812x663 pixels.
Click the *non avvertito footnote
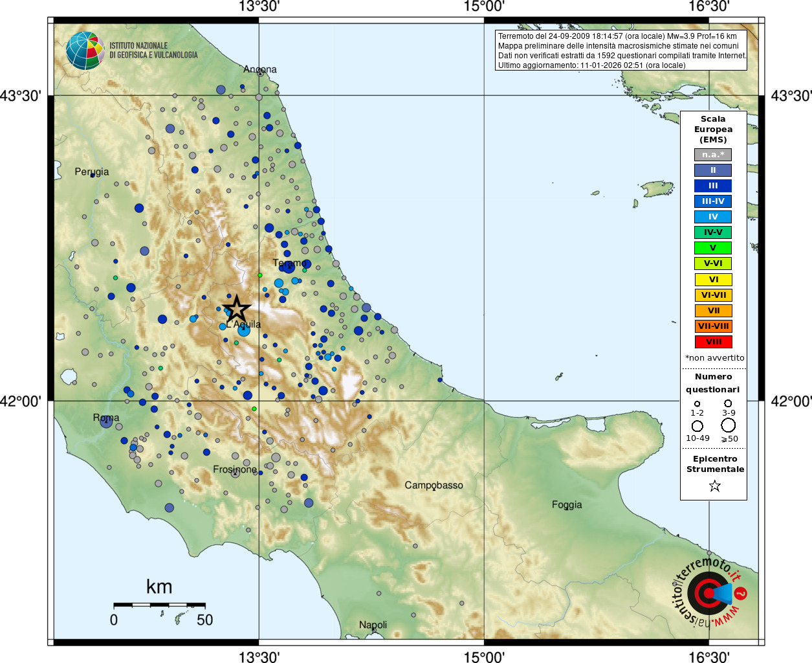pos(714,358)
